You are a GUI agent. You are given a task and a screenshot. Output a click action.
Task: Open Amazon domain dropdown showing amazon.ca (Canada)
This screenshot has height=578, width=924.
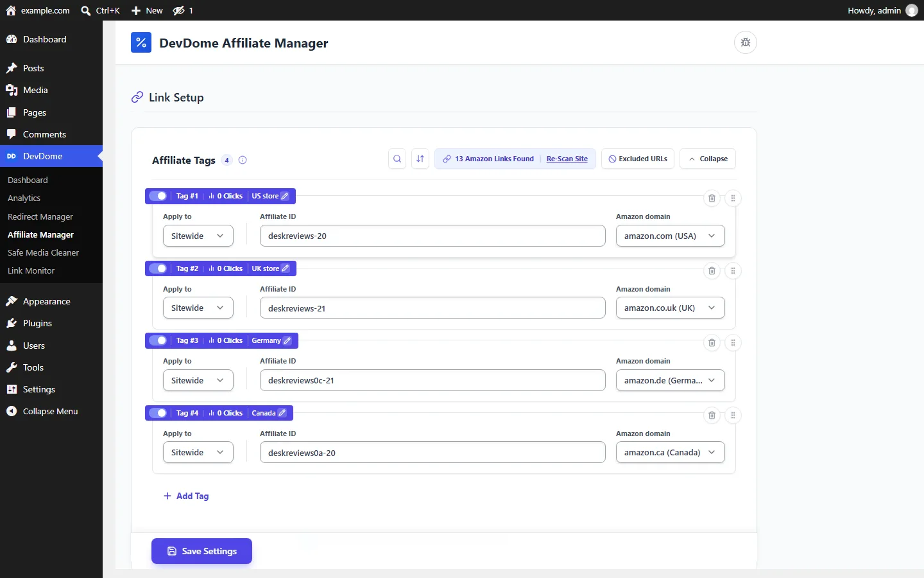(670, 452)
